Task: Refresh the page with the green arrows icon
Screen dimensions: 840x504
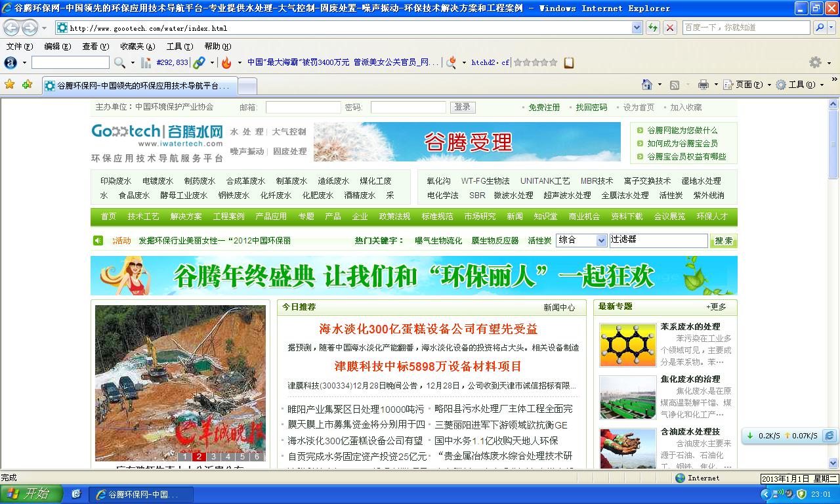Action: click(x=652, y=28)
